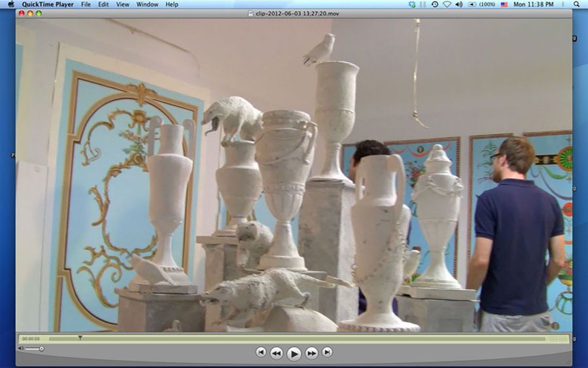Open the system volume menu bar icon
This screenshot has height=368, width=588.
(x=458, y=5)
